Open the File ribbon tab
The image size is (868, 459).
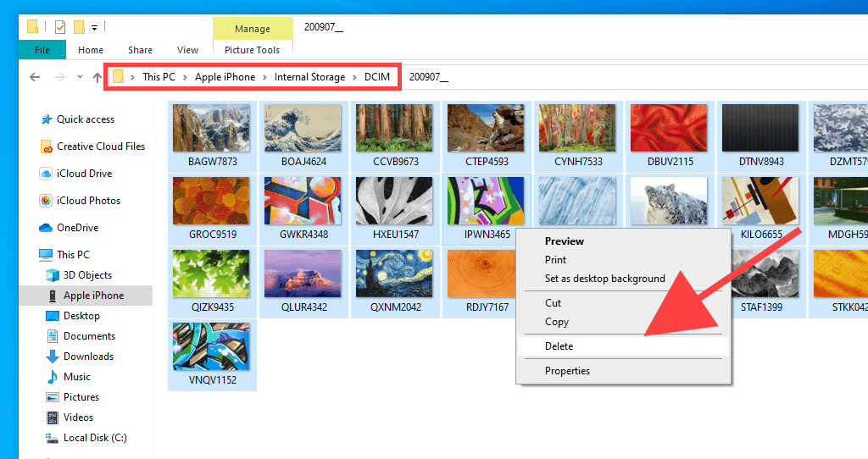(42, 50)
